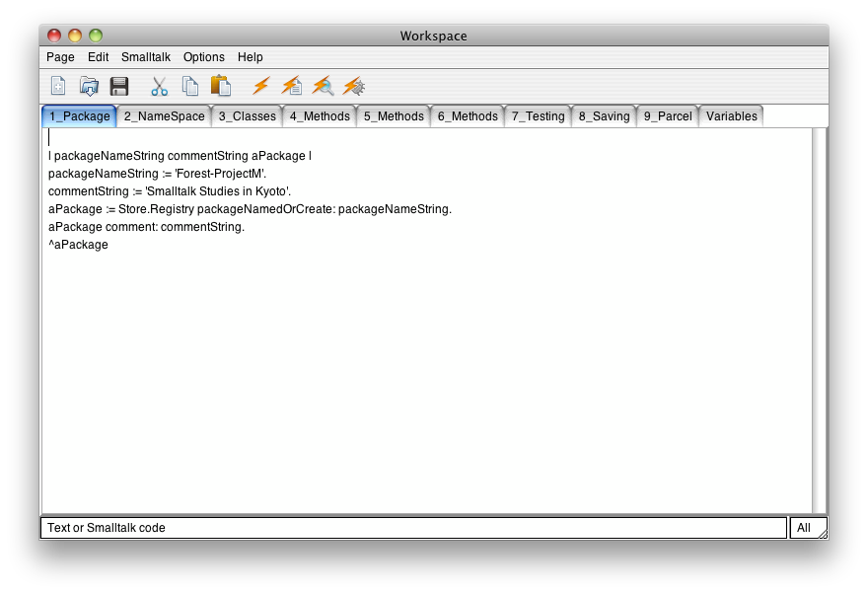Minimize the Workspace window with yellow button
The image size is (868, 594).
(x=75, y=36)
